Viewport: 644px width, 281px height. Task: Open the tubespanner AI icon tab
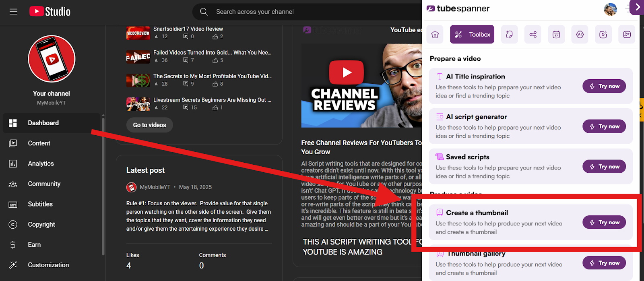pyautogui.click(x=580, y=35)
